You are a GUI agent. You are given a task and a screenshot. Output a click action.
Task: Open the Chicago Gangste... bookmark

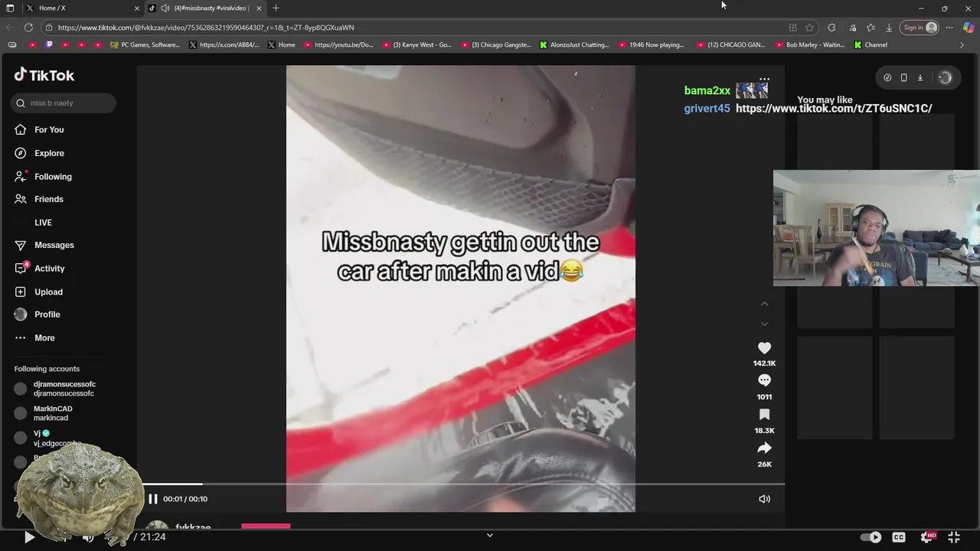coord(495,45)
